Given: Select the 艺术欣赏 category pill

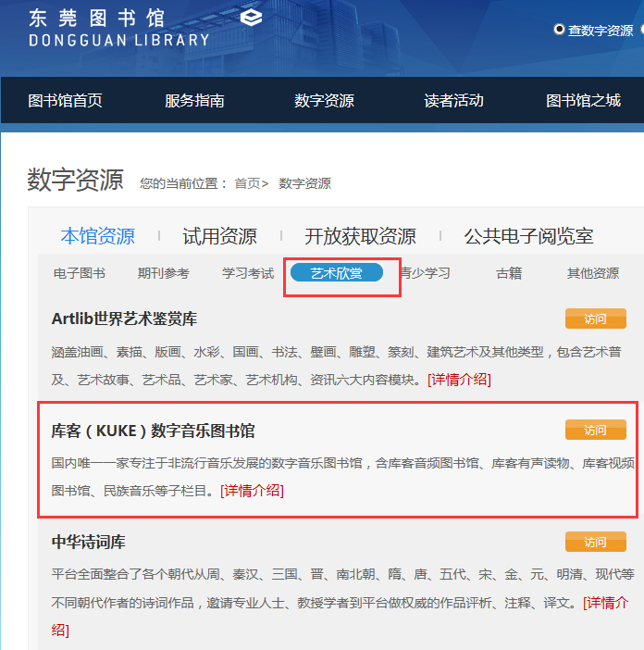Looking at the screenshot, I should 337,273.
